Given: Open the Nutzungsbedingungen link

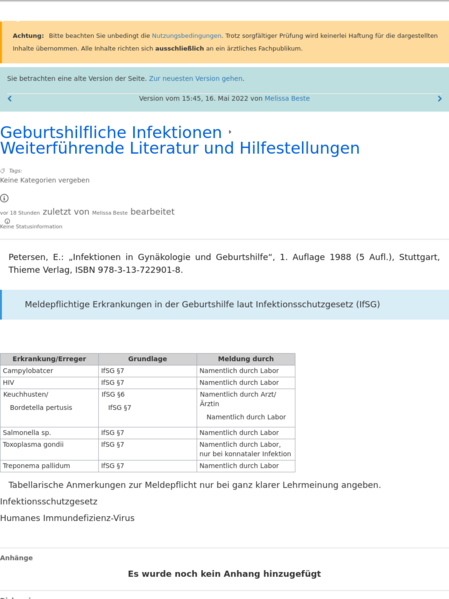Looking at the screenshot, I should [186, 36].
